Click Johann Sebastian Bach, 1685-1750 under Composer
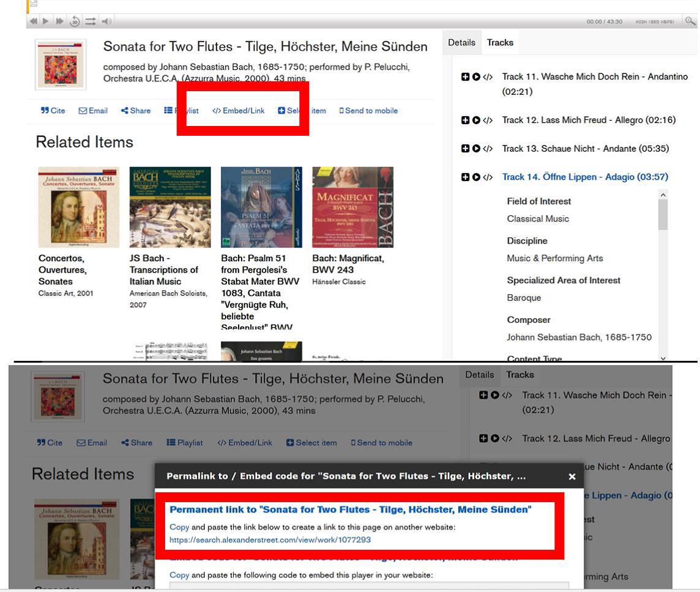 click(x=579, y=337)
